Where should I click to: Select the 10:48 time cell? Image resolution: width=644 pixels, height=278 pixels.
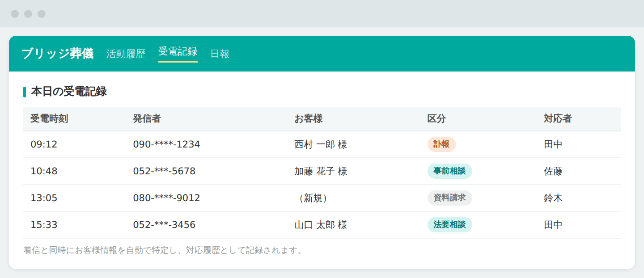pos(44,171)
